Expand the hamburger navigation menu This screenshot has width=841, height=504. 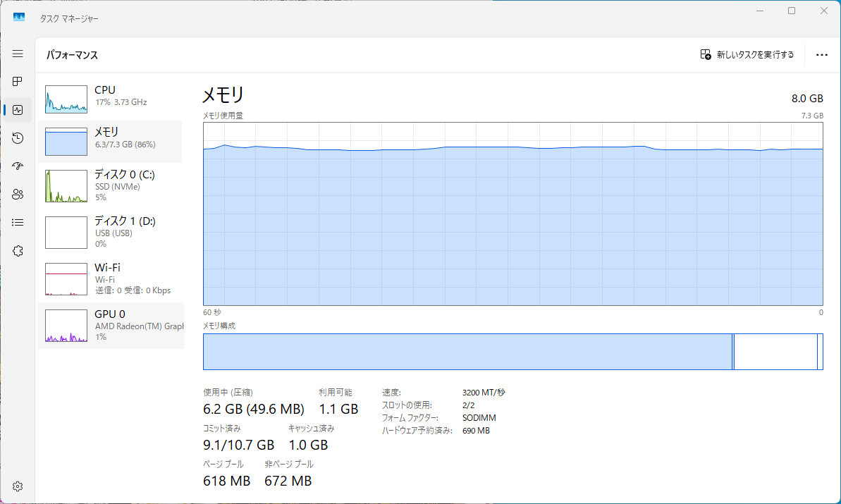(x=18, y=54)
